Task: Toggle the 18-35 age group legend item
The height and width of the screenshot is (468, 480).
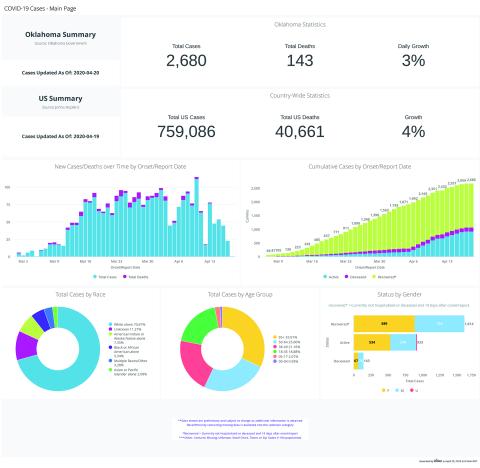Action: pos(287,351)
